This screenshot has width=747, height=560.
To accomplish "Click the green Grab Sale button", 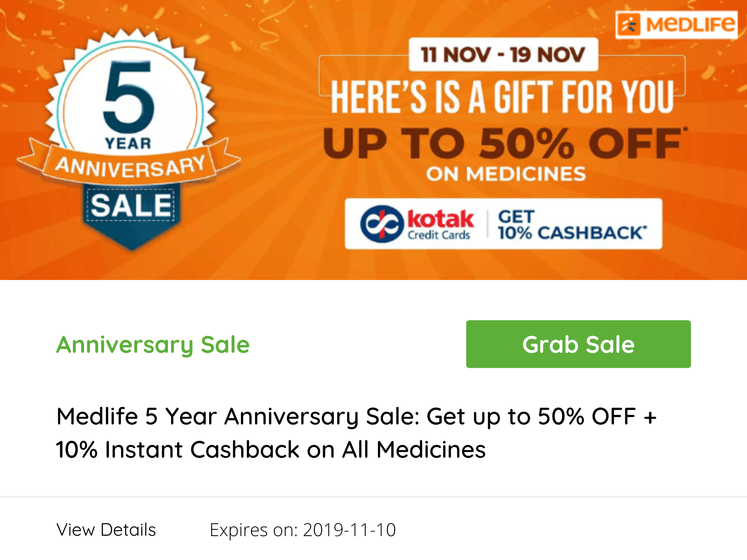I will pyautogui.click(x=578, y=344).
